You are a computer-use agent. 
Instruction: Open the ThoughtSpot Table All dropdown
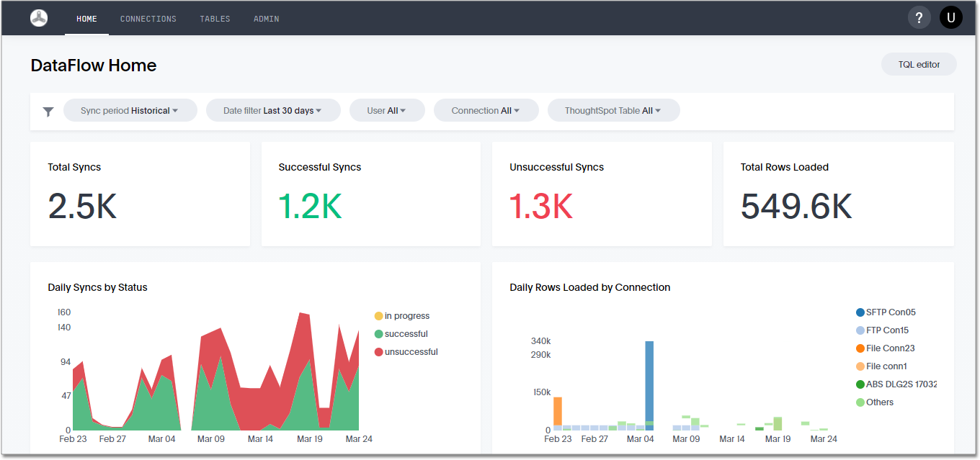coord(613,110)
